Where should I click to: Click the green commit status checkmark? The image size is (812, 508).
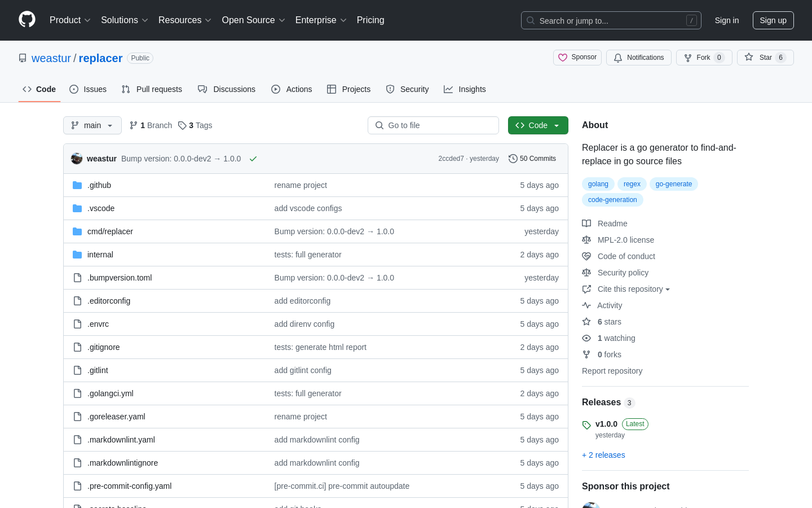click(253, 159)
